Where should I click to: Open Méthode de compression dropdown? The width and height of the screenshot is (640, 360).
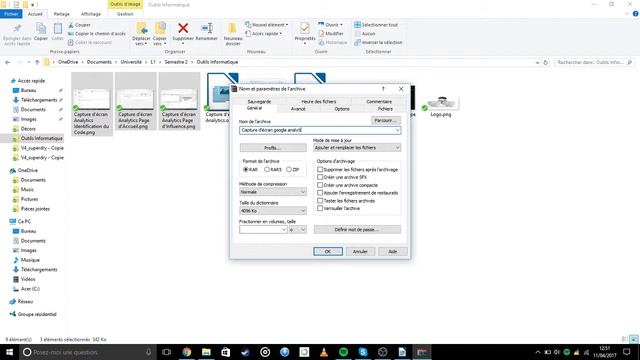(273, 192)
